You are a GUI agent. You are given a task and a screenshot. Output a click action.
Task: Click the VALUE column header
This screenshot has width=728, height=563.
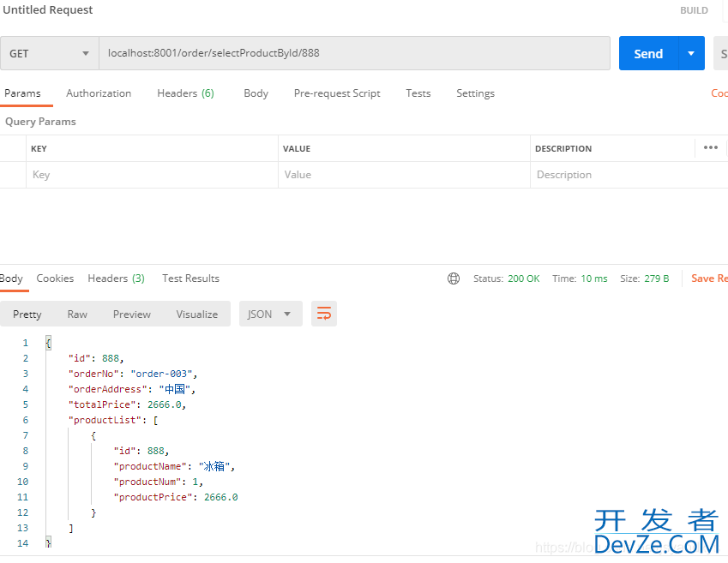tap(297, 148)
